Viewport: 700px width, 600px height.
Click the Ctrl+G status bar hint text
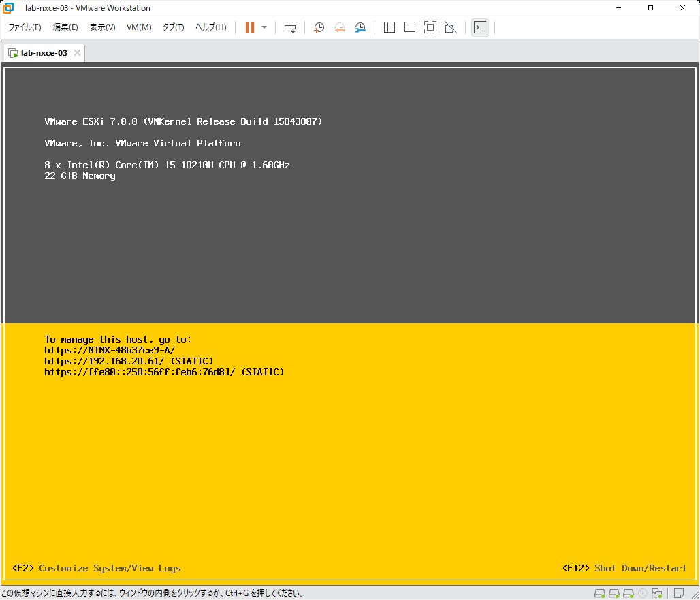click(153, 593)
